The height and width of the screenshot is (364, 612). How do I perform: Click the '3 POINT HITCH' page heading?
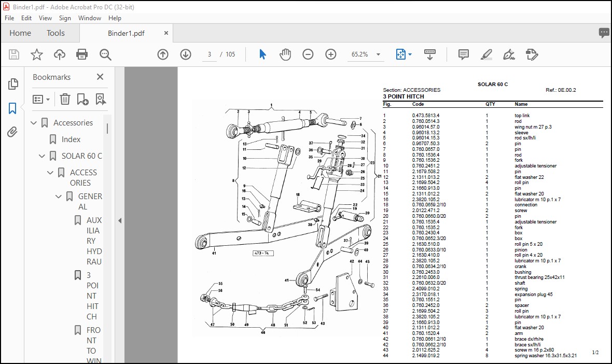point(403,96)
